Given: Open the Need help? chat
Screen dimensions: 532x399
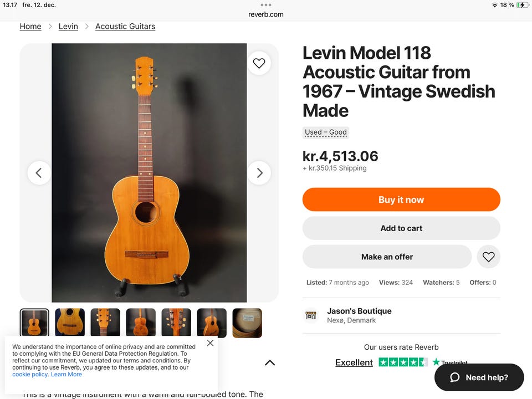Looking at the screenshot, I should (479, 377).
